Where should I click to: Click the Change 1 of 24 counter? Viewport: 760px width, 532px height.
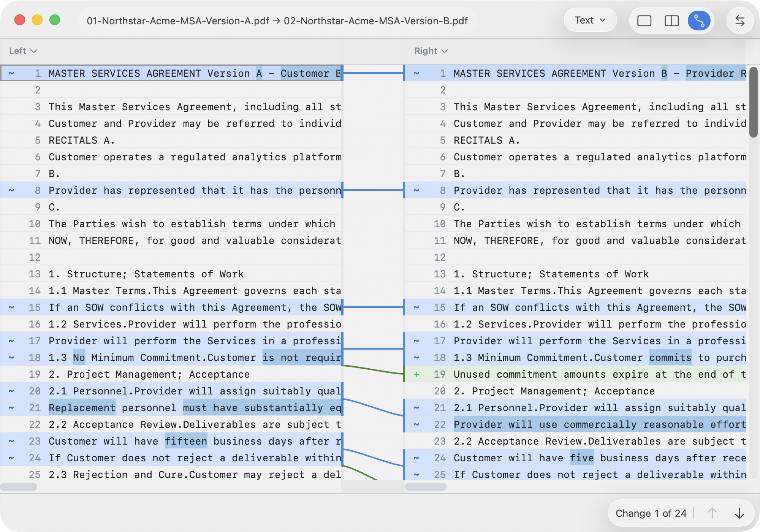click(651, 513)
